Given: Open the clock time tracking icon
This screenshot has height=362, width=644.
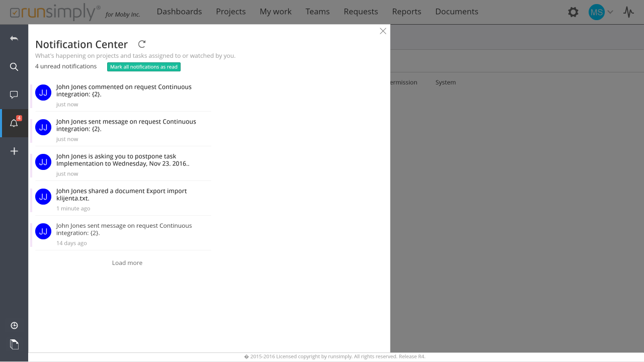Looking at the screenshot, I should (14, 326).
